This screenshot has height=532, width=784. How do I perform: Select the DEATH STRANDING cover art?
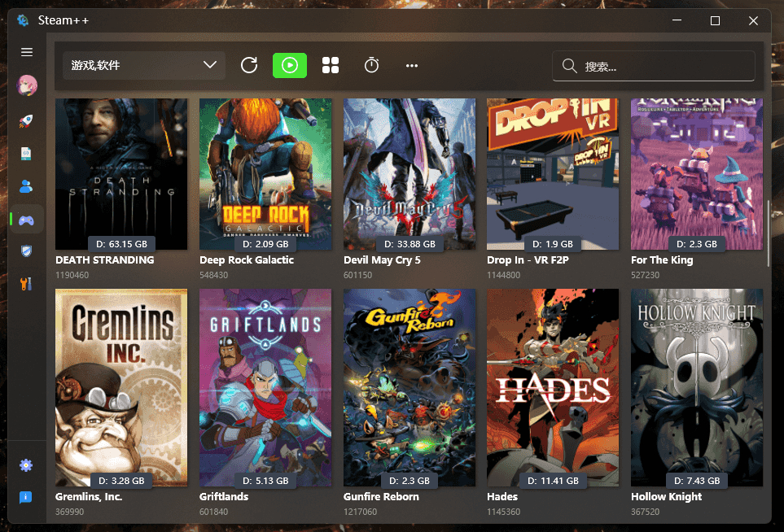121,174
